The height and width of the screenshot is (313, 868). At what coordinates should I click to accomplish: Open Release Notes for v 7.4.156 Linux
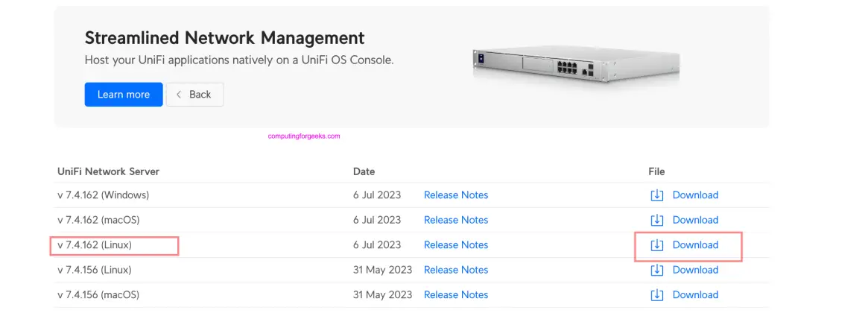coord(456,270)
